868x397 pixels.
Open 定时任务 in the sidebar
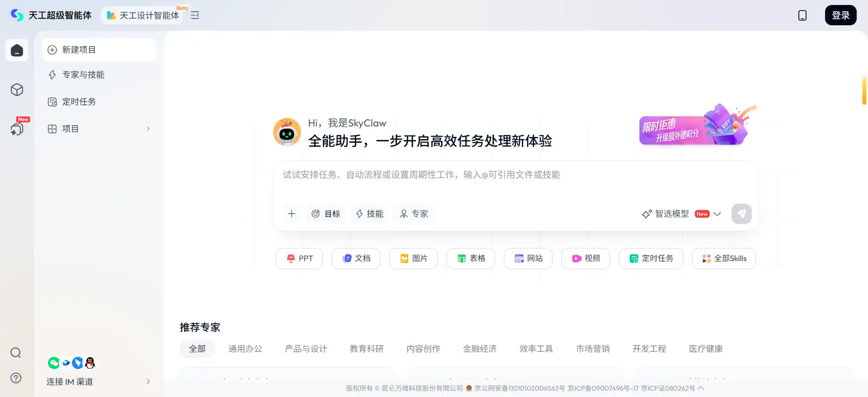click(99, 102)
